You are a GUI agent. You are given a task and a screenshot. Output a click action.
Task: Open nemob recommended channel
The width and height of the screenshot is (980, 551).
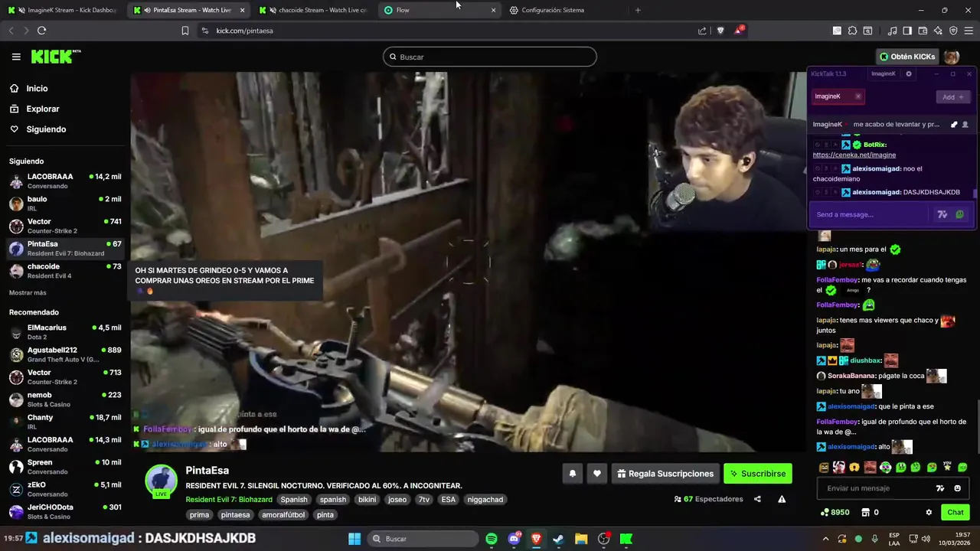coord(64,399)
